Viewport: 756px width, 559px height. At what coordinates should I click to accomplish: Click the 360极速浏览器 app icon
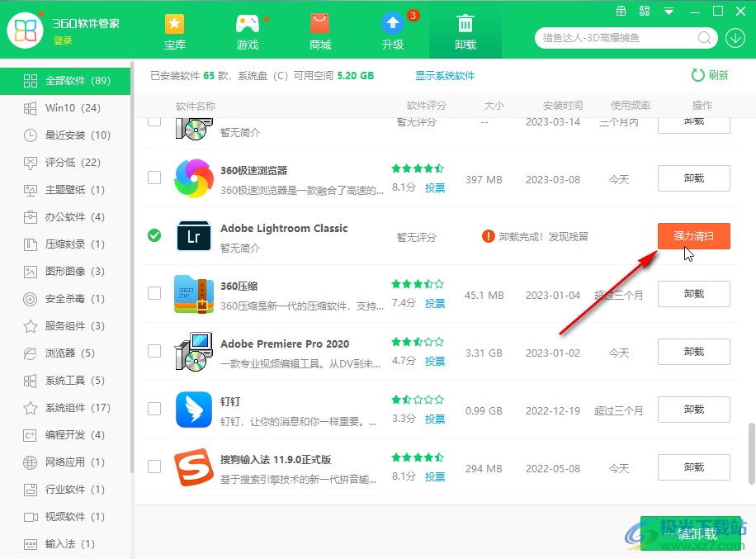(x=194, y=178)
